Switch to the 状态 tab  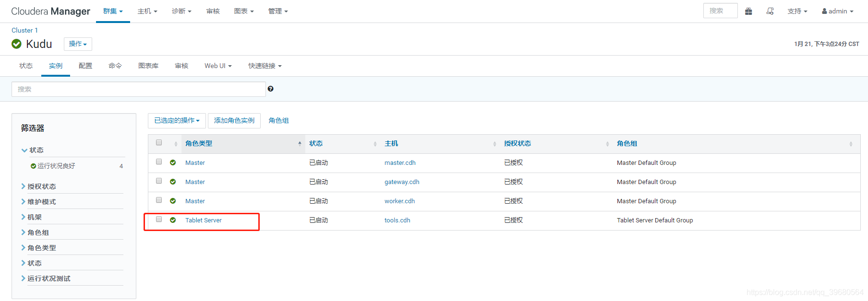coord(26,66)
